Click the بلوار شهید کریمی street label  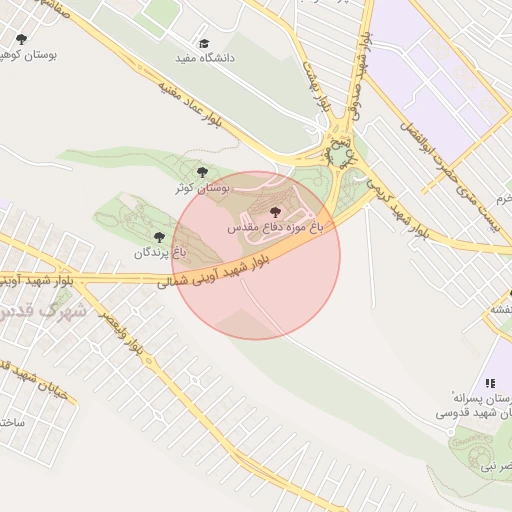tap(398, 209)
